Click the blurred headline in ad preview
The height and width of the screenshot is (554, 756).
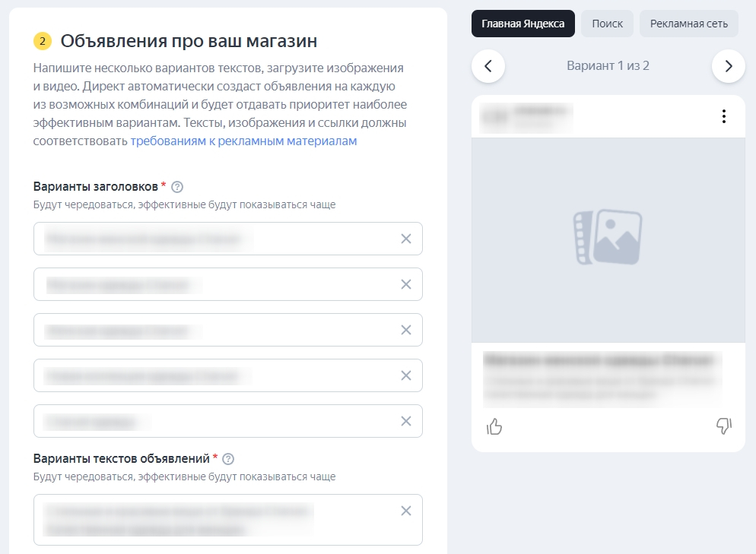coord(599,360)
